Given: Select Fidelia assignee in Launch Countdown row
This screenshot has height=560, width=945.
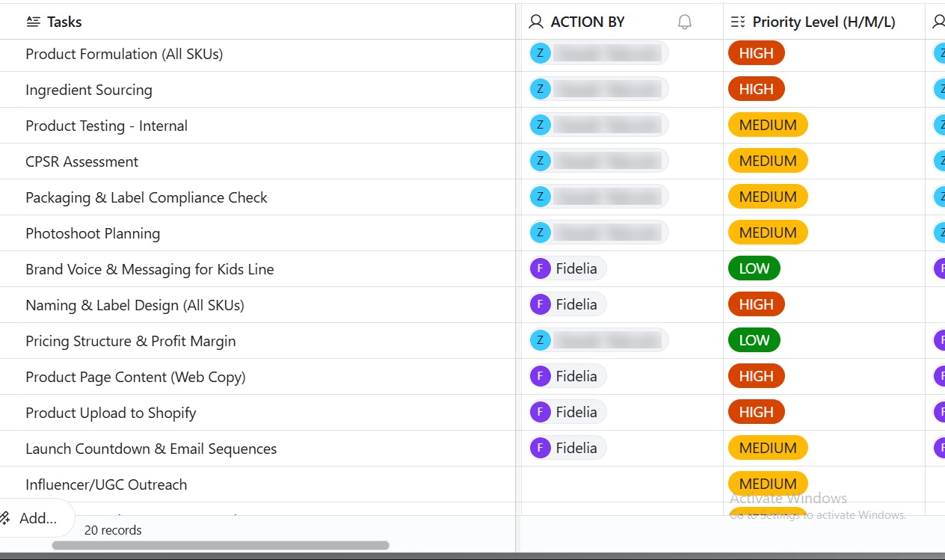Looking at the screenshot, I should click(567, 448).
